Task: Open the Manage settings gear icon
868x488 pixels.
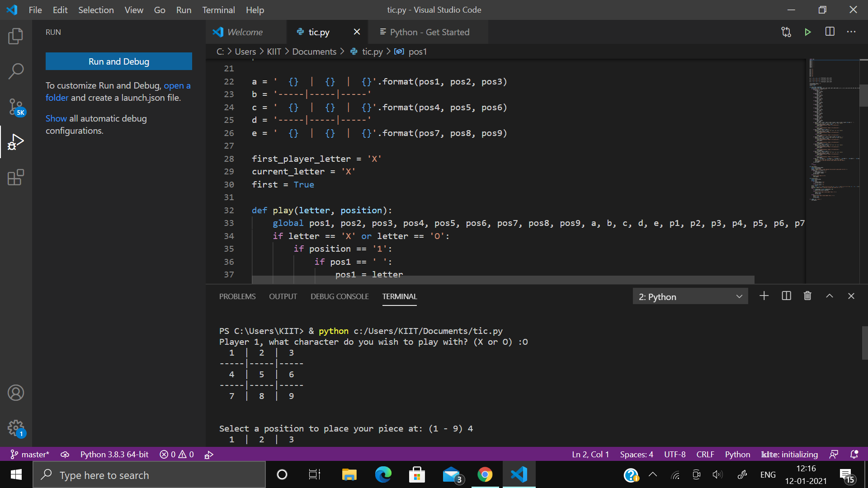Action: click(16, 427)
